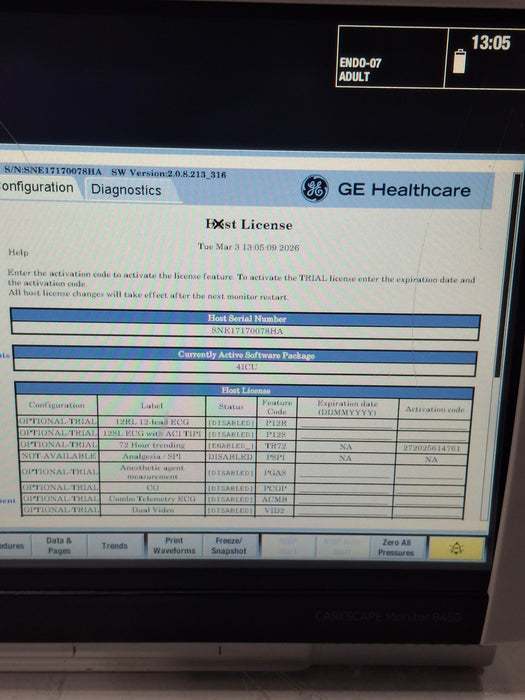525x700 pixels.
Task: Click the GE logo emblem
Action: pyautogui.click(x=315, y=188)
